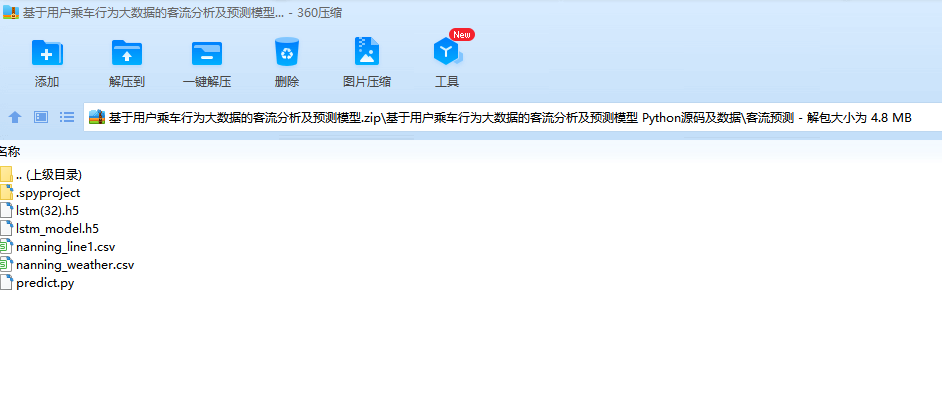Sort by the 名称 column header

pos(10,152)
